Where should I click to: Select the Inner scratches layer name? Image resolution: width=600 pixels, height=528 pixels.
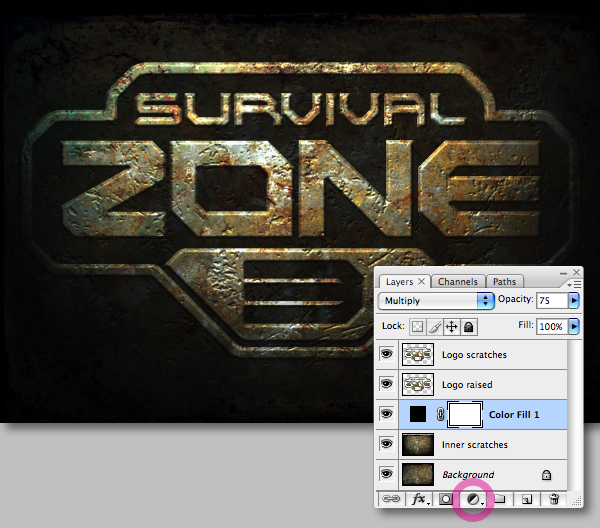coord(474,445)
